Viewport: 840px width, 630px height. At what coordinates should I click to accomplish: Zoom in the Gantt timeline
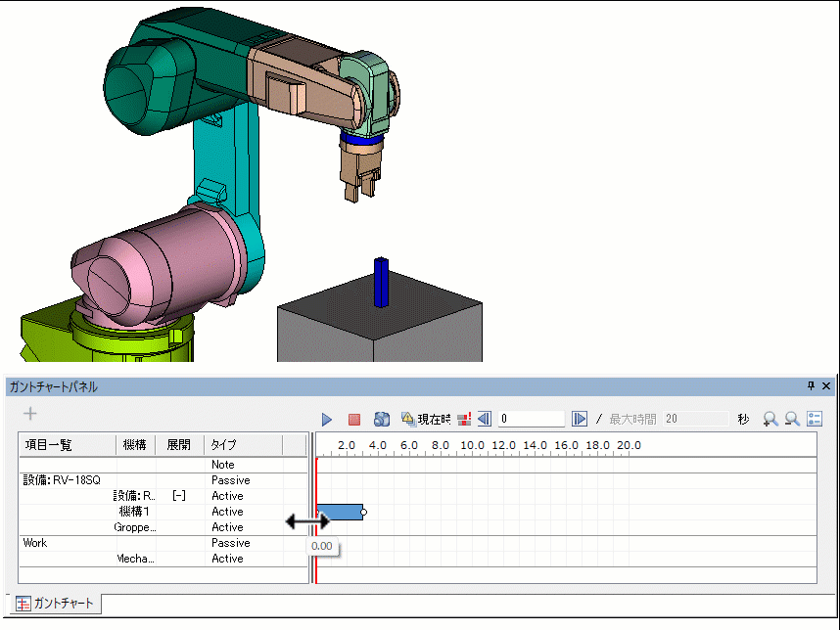[x=770, y=419]
